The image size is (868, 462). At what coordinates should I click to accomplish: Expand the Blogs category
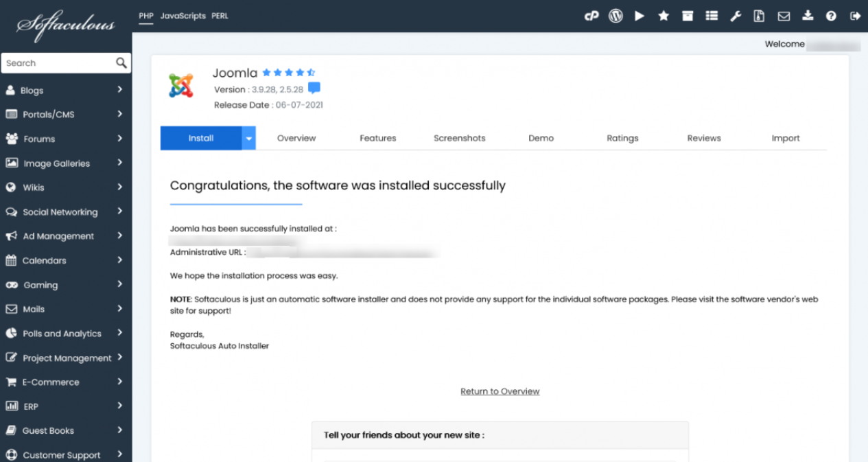click(x=65, y=90)
